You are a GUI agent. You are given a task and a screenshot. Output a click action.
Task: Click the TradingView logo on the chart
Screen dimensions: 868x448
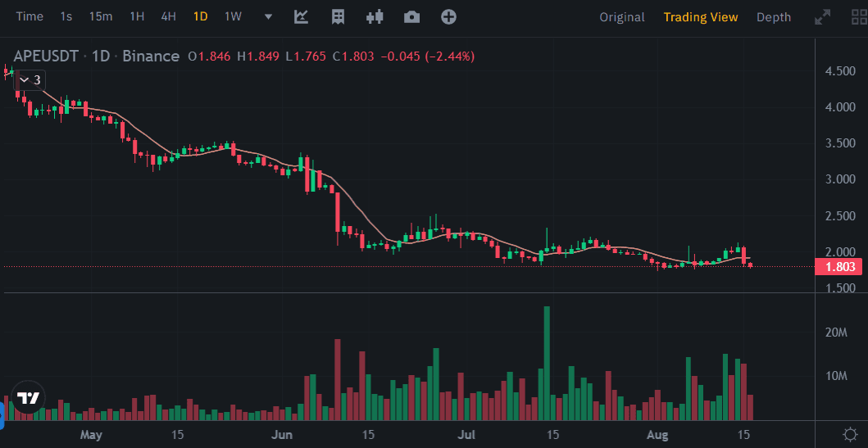point(28,399)
